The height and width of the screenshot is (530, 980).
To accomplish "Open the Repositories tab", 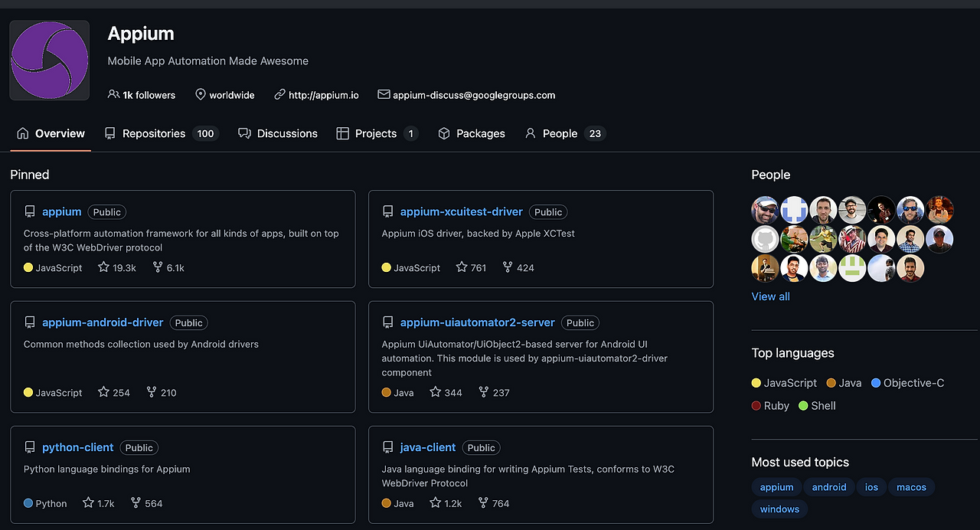I will [162, 133].
